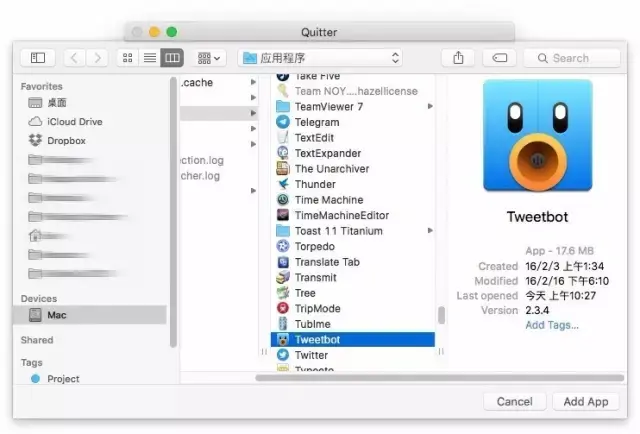Switch to list view

tap(150, 58)
